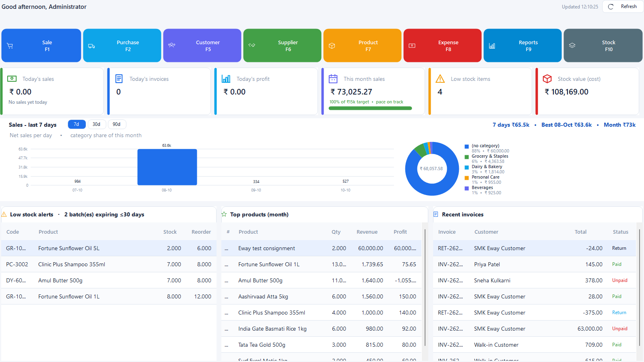Open the Reports F9 tile
Image resolution: width=644 pixels, height=362 pixels.
[x=522, y=45]
